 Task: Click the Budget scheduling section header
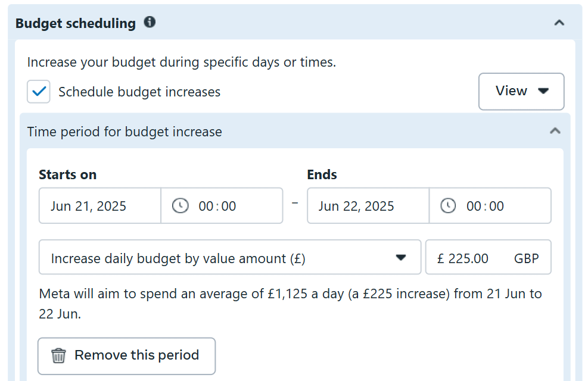(76, 23)
